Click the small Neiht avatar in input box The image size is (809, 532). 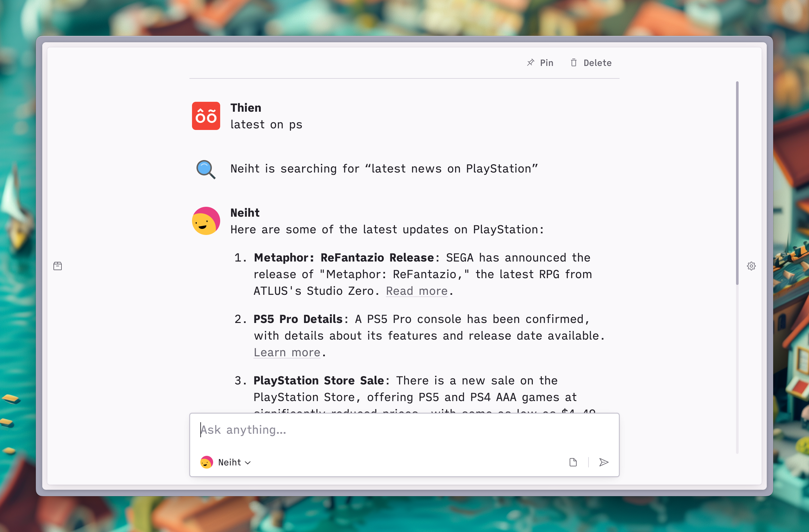coord(206,462)
